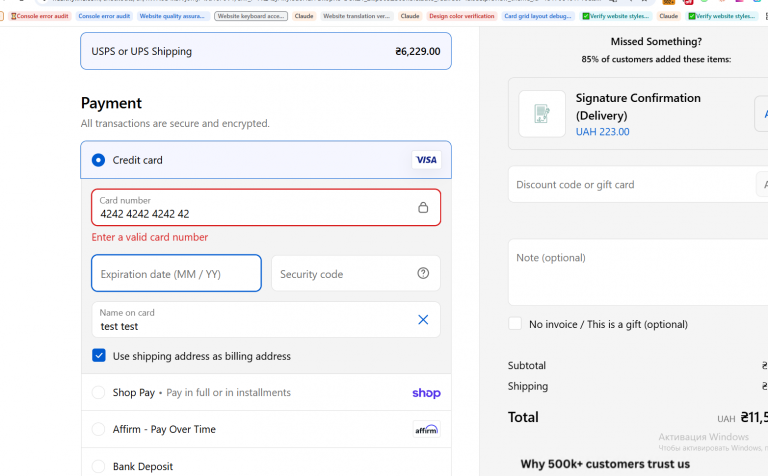
Task: Select the Bank Deposit radio button
Action: 98,466
